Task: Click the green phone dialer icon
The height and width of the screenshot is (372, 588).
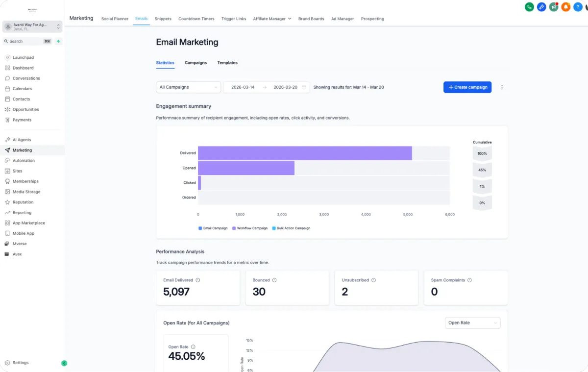Action: (x=529, y=7)
